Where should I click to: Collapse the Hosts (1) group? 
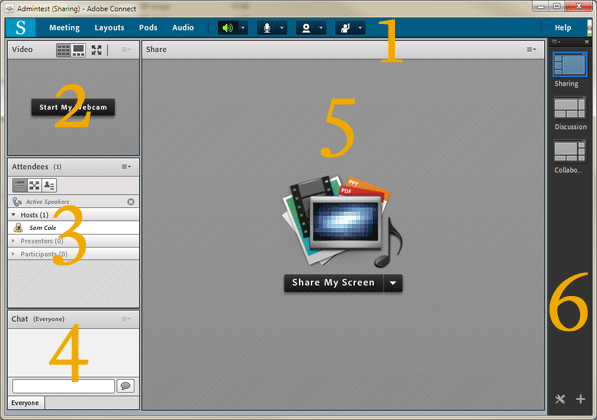[14, 215]
